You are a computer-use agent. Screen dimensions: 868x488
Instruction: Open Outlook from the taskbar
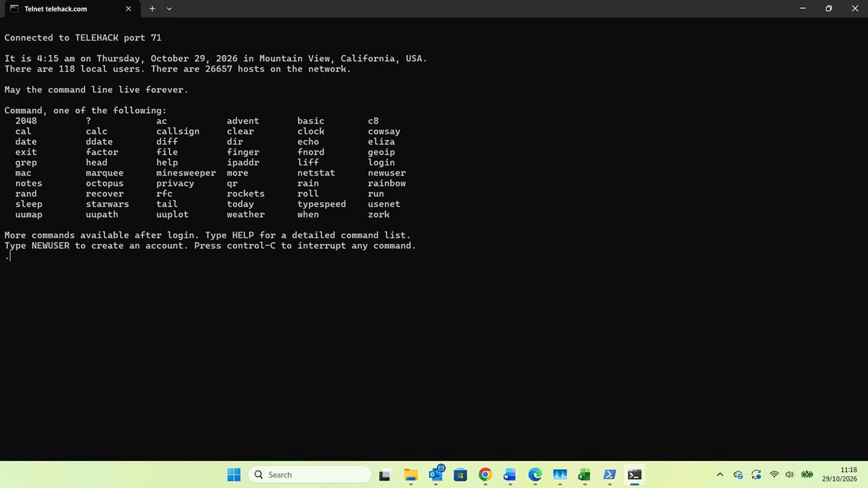435,474
